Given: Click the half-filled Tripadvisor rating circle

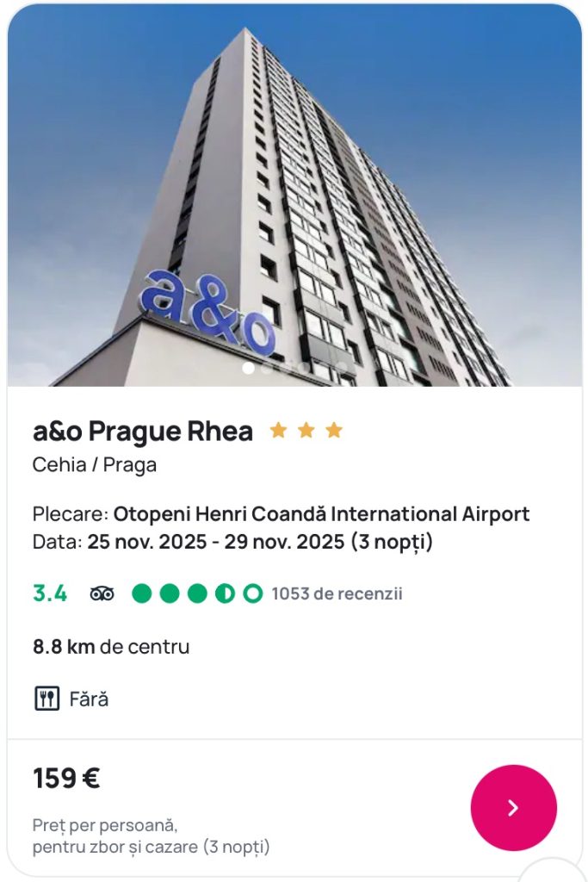Looking at the screenshot, I should (x=225, y=593).
